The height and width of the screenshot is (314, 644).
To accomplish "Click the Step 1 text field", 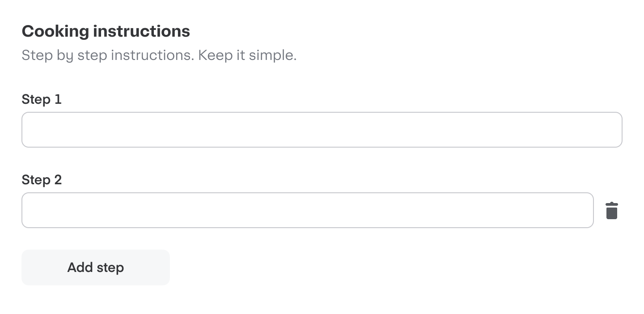I will pyautogui.click(x=322, y=130).
